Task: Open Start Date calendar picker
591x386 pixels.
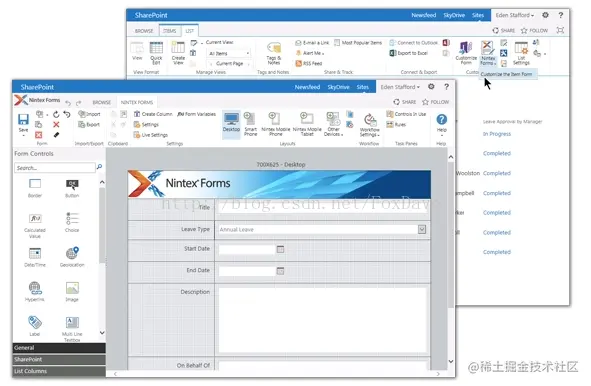Action: (280, 249)
